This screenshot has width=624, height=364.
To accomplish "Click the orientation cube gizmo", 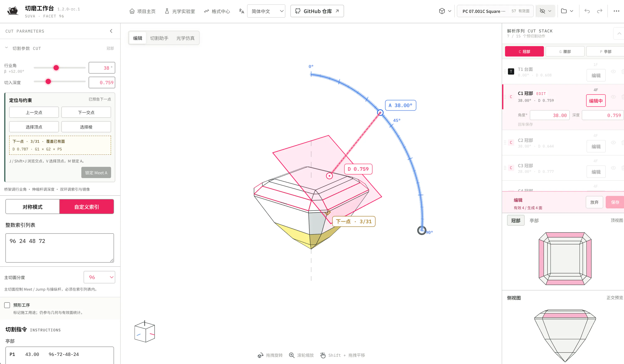I will (x=145, y=332).
